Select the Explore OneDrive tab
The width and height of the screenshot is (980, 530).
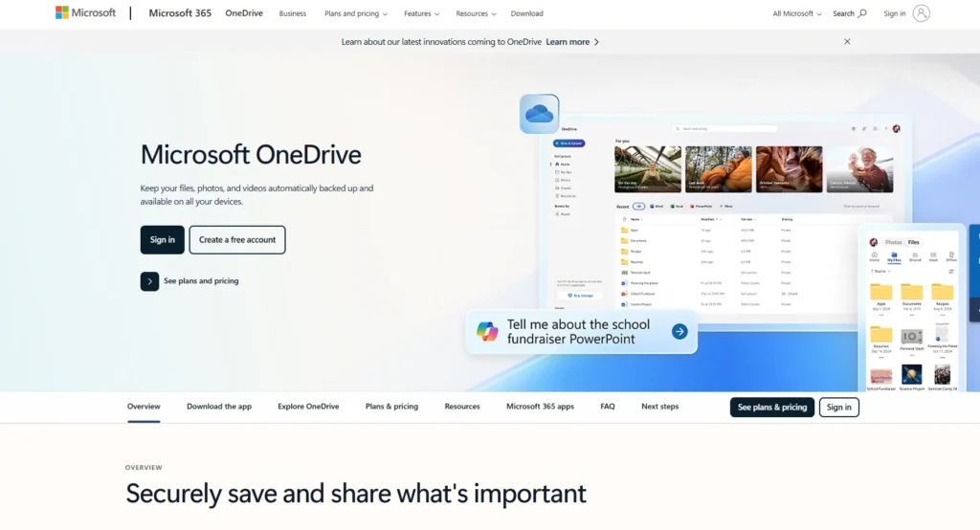[x=308, y=407]
